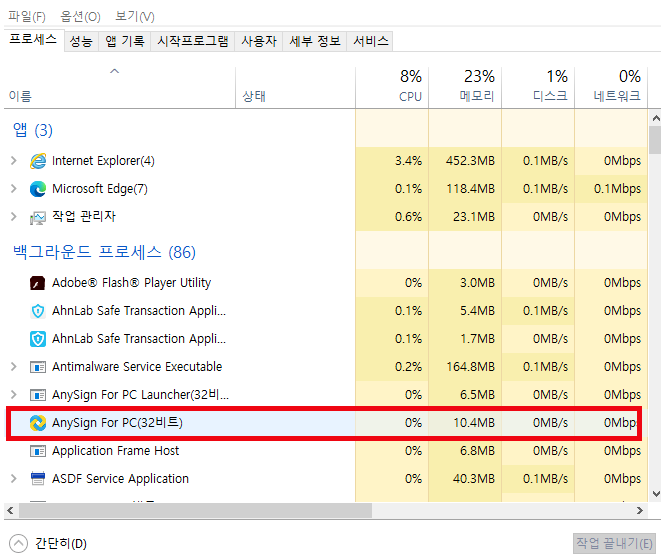
Task: Sort by the 디스크 column header
Action: coord(538,87)
